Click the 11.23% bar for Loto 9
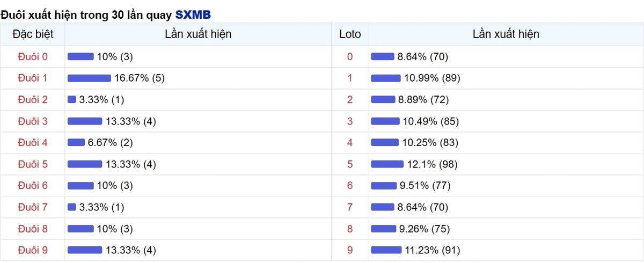The width and height of the screenshot is (644, 263). click(x=386, y=250)
